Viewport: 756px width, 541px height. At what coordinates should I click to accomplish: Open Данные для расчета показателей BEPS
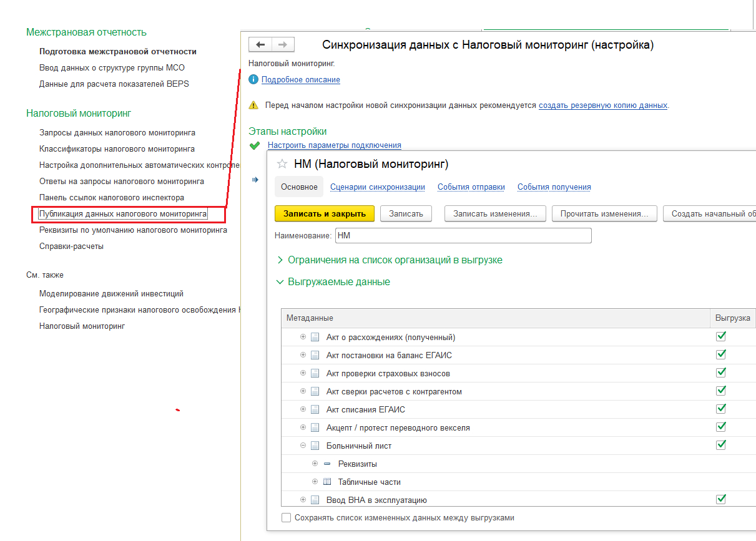[114, 84]
